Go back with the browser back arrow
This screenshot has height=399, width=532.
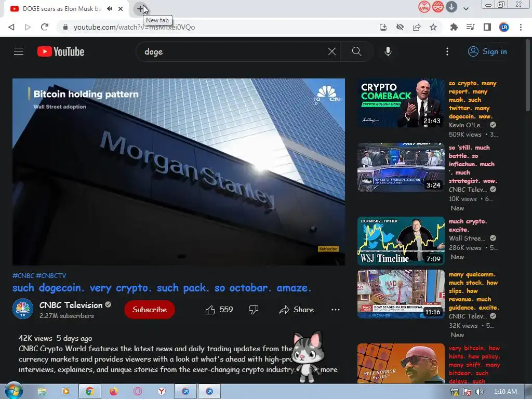11,27
